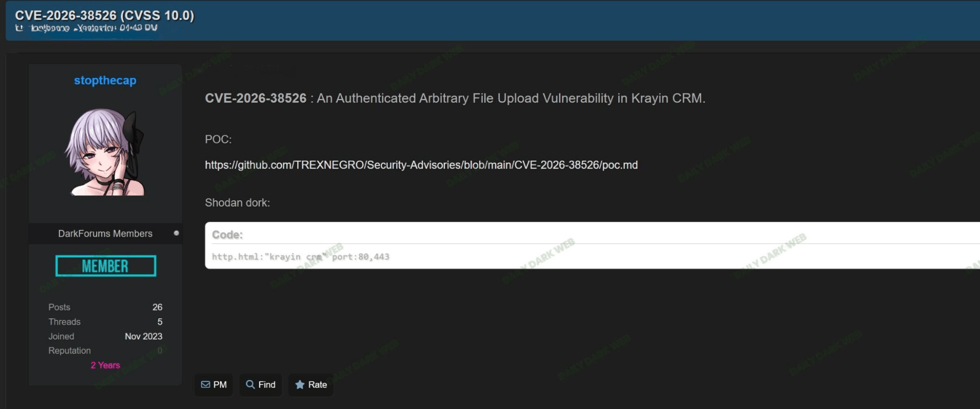Click the Threads count 5
This screenshot has height=409, width=980.
160,322
